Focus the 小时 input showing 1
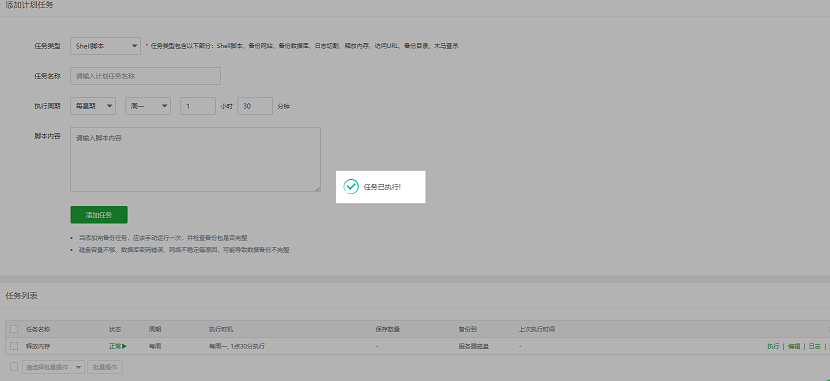 [198, 106]
